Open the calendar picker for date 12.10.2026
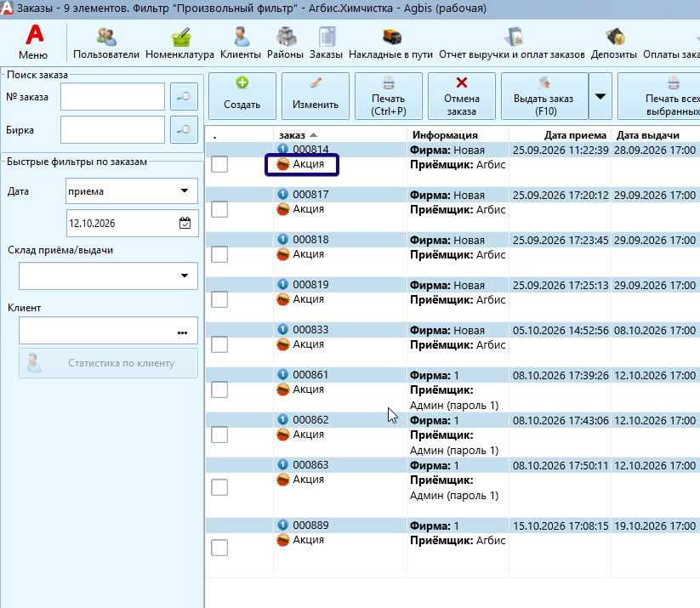Image resolution: width=700 pixels, height=608 pixels. tap(185, 223)
